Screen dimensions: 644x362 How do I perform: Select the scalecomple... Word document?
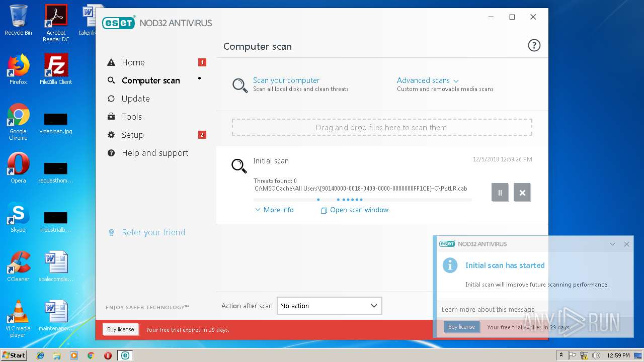tap(56, 267)
